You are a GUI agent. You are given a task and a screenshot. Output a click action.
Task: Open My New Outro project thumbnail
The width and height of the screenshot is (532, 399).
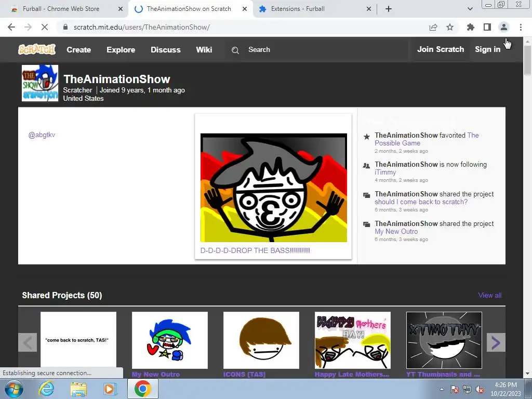point(170,340)
